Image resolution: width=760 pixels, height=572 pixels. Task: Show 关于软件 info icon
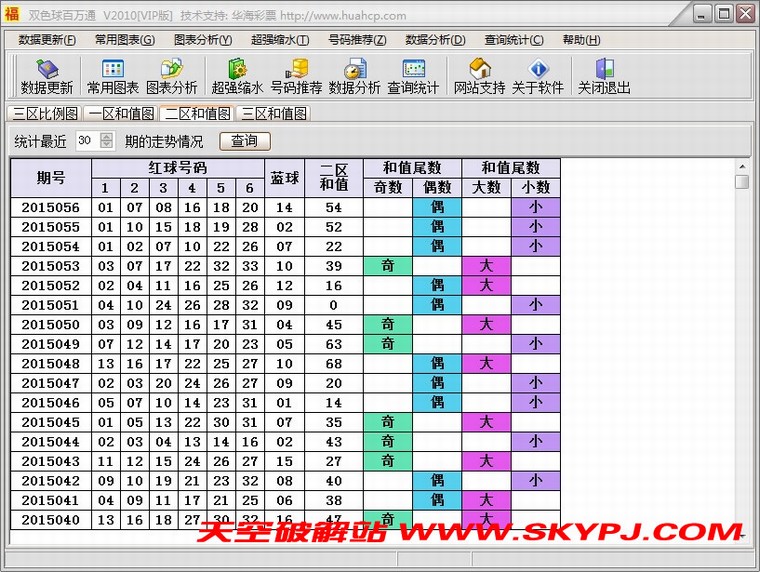coord(538,76)
